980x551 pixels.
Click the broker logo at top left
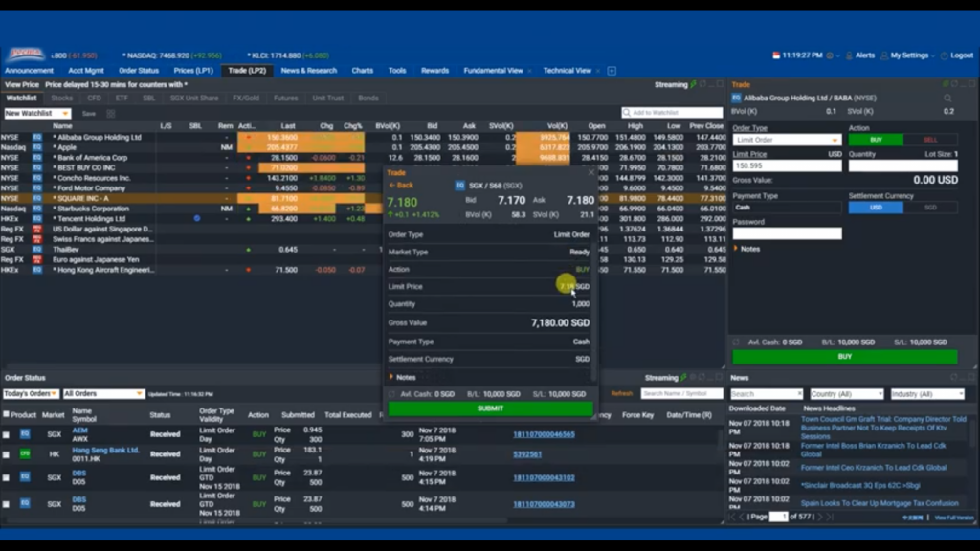pyautogui.click(x=26, y=55)
